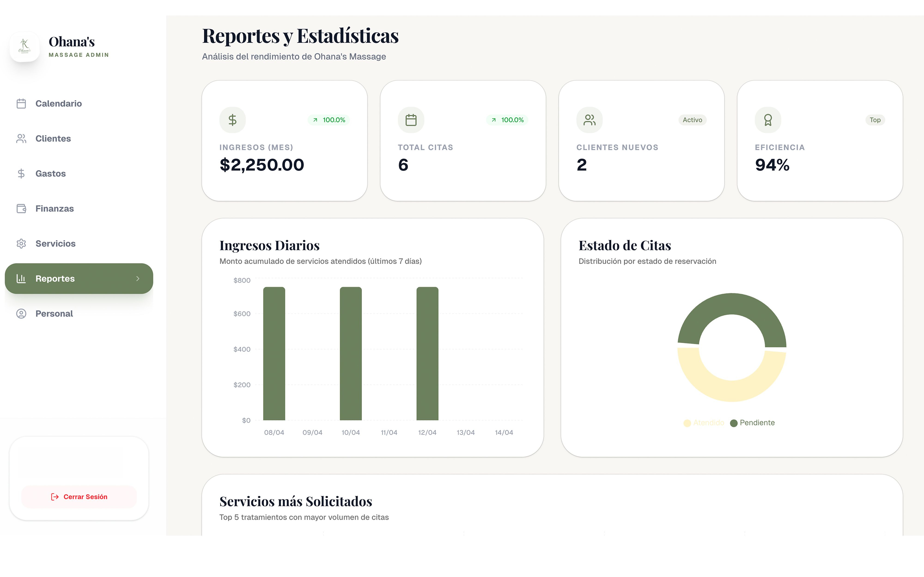The height and width of the screenshot is (577, 924).
Task: Click the Cerrar Sesión button
Action: click(x=79, y=497)
